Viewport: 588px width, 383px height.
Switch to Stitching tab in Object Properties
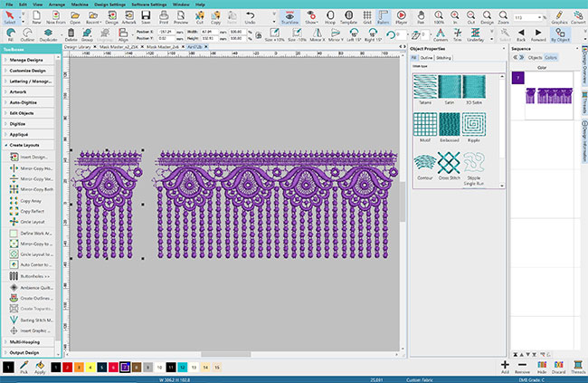coord(443,58)
